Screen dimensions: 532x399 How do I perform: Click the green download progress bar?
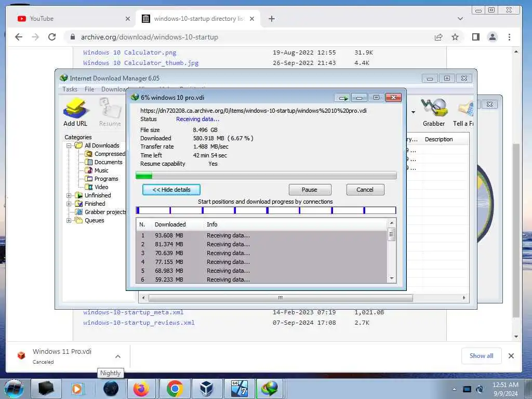pyautogui.click(x=266, y=176)
